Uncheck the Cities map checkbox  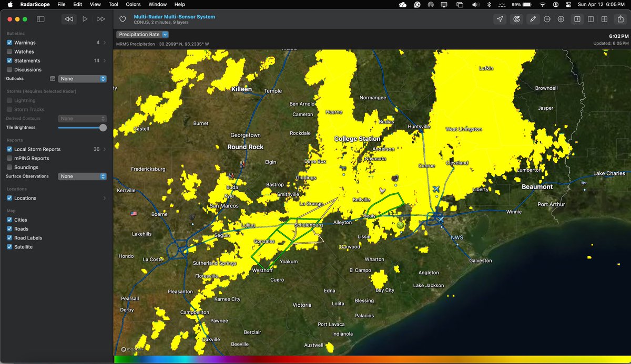[x=9, y=220]
